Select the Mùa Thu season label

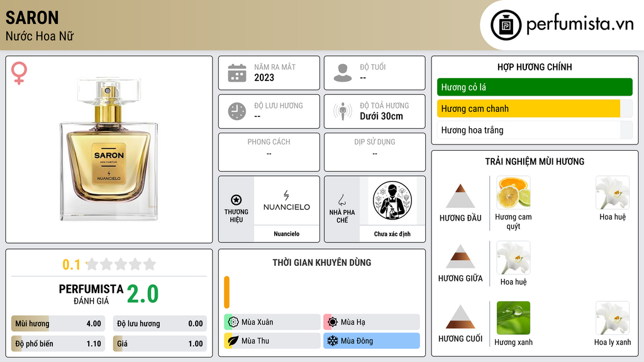tap(272, 341)
